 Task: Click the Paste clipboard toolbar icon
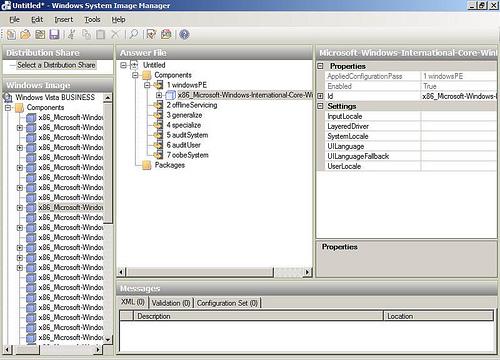click(x=101, y=34)
